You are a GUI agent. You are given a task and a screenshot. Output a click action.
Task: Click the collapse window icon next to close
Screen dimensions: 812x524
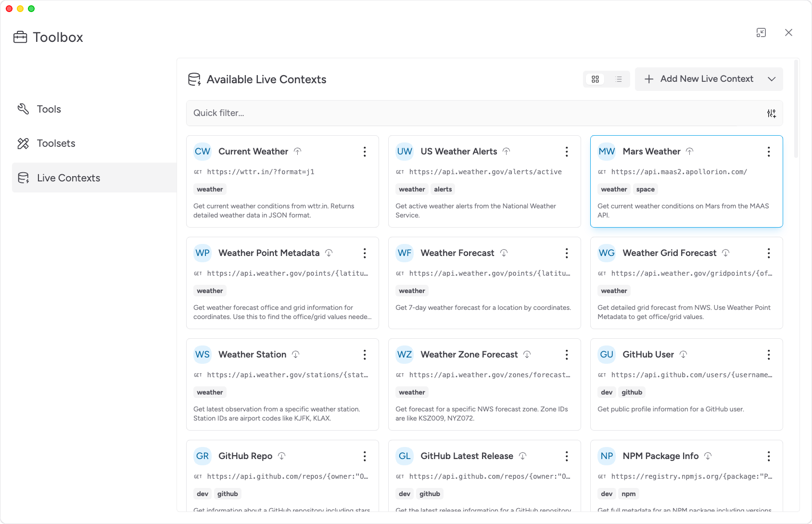(761, 33)
